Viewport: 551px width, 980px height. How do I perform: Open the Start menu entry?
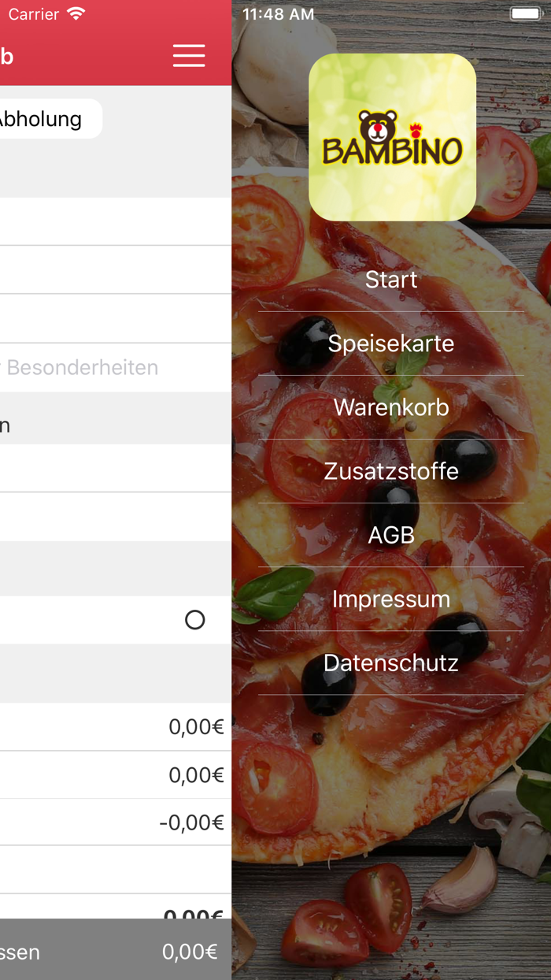pyautogui.click(x=391, y=280)
